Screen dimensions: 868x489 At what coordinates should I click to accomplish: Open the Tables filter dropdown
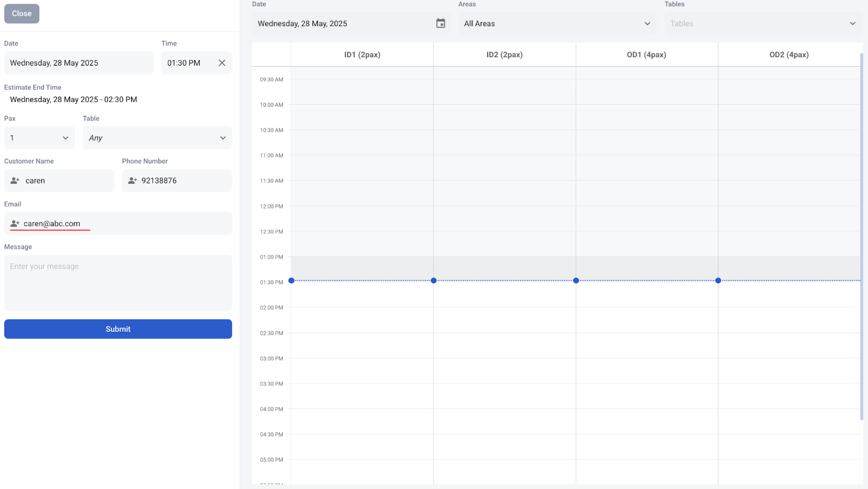(763, 23)
